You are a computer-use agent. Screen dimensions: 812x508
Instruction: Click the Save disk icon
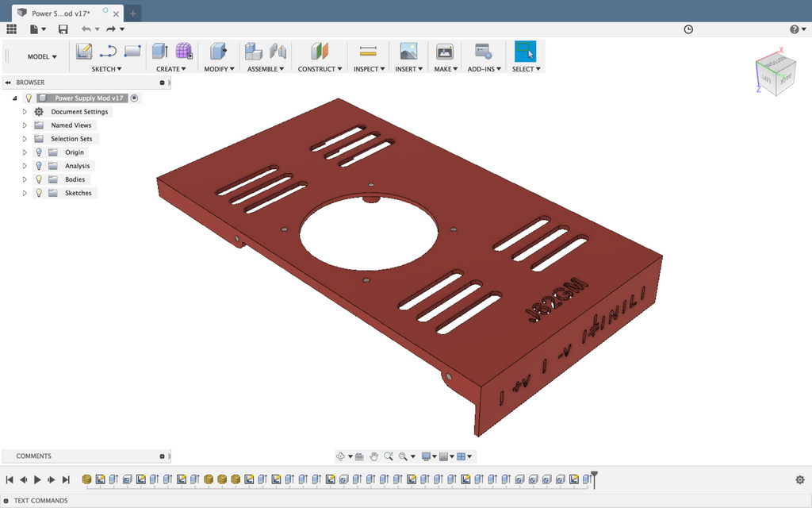[63, 29]
